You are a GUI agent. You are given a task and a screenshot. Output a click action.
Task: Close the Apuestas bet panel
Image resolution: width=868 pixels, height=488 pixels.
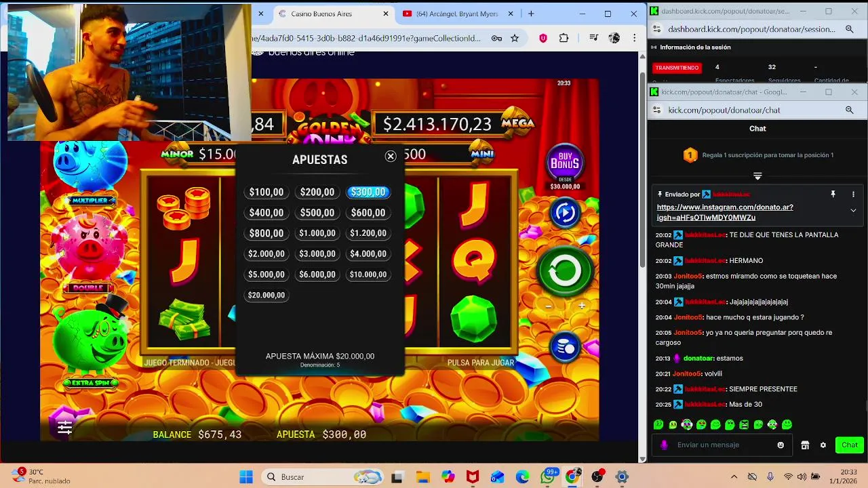(391, 157)
